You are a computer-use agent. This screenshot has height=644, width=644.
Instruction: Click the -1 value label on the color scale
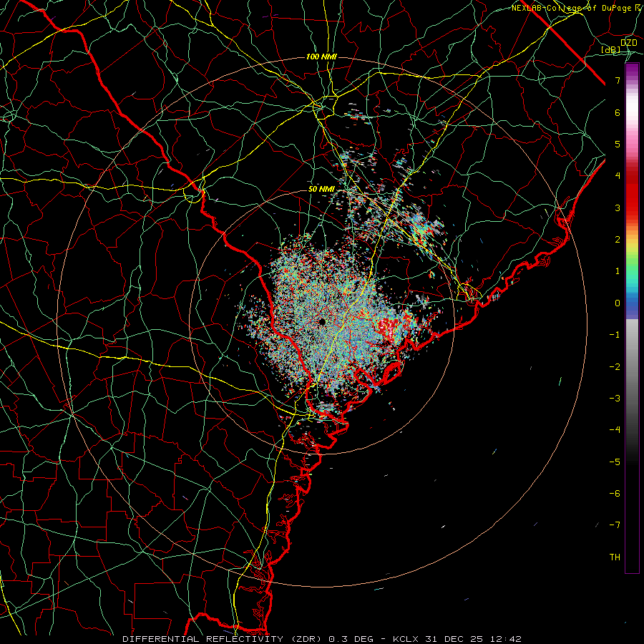pos(615,335)
